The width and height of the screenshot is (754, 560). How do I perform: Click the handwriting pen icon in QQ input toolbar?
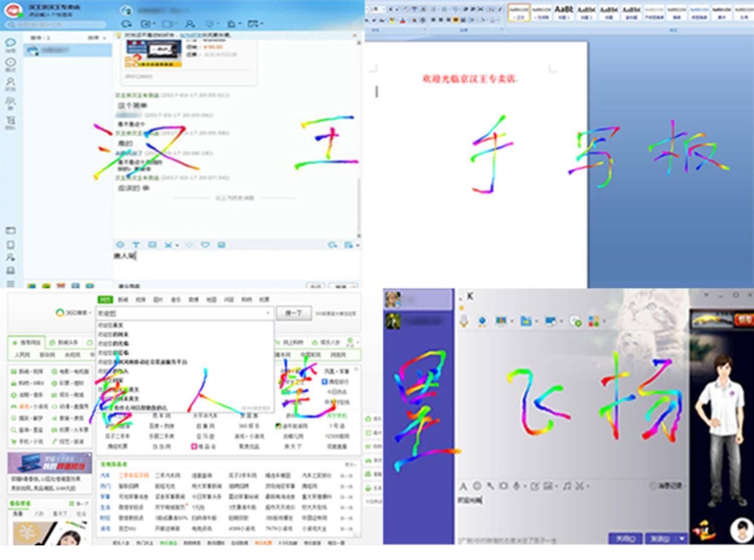534,486
